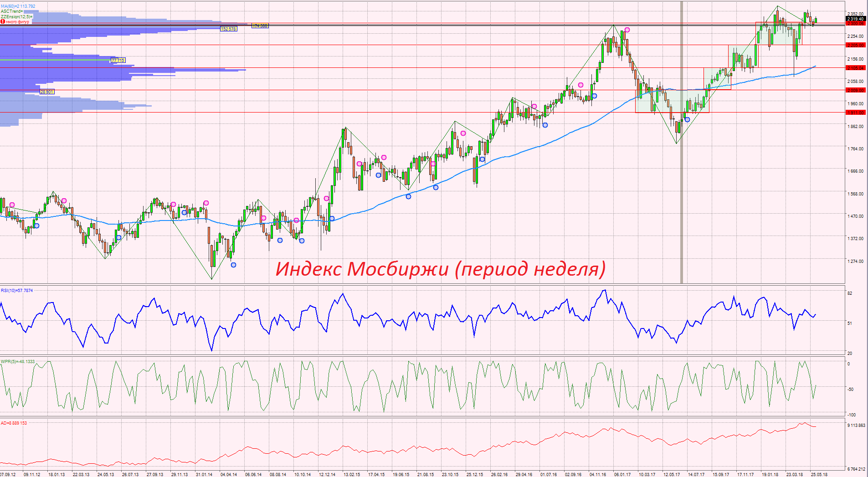Click the 04.11.16 date on the time axis
The width and height of the screenshot is (868, 477).
[598, 474]
